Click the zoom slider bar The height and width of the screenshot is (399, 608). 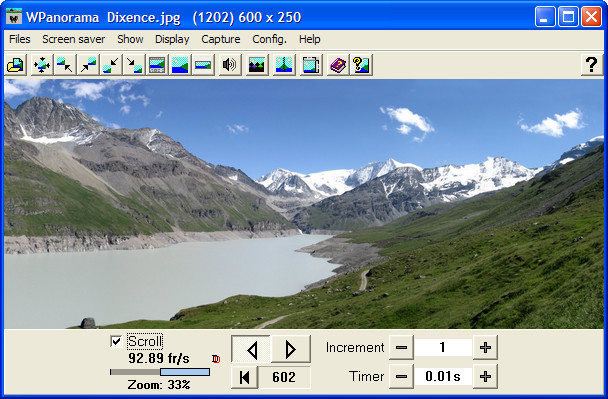(x=160, y=372)
